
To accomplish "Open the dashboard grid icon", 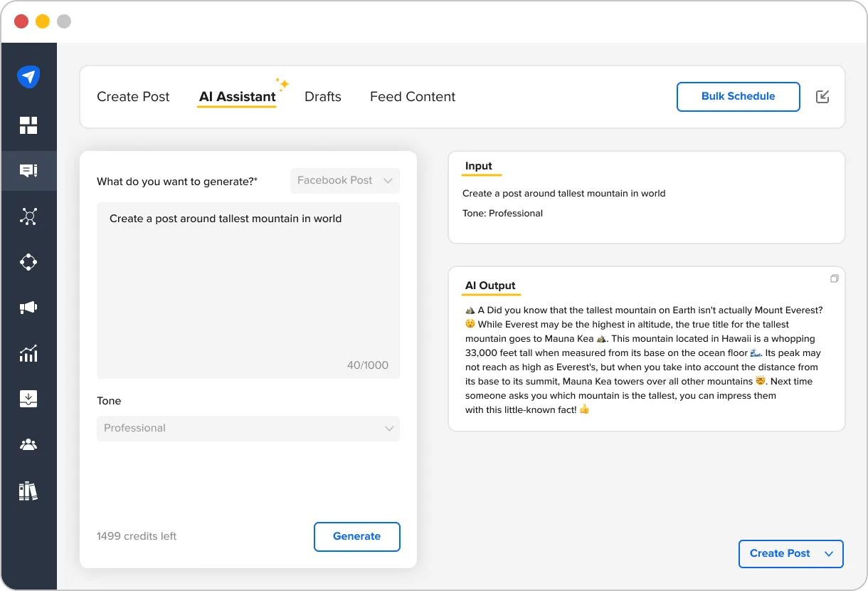I will point(28,125).
